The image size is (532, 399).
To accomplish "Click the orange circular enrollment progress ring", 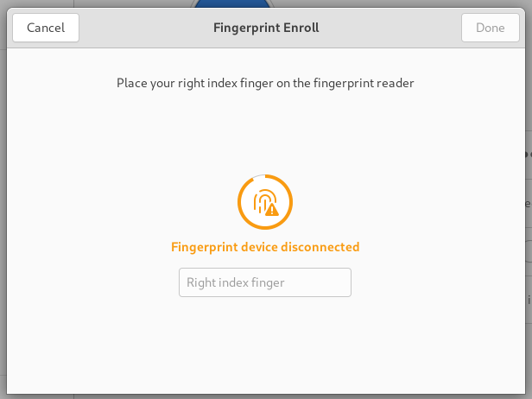I will coord(265,202).
